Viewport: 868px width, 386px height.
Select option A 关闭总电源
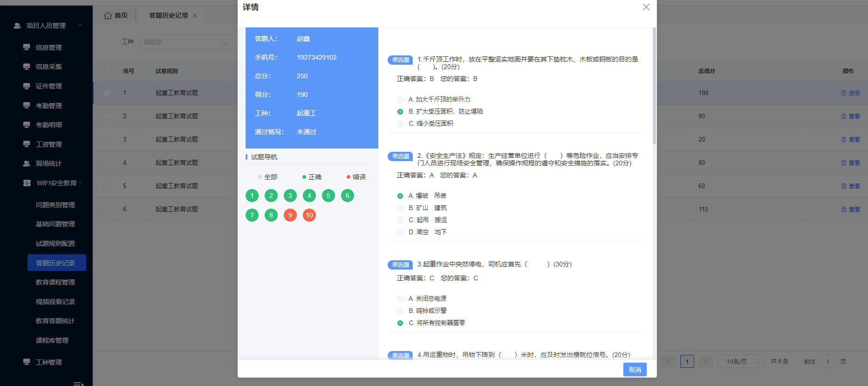click(x=400, y=299)
